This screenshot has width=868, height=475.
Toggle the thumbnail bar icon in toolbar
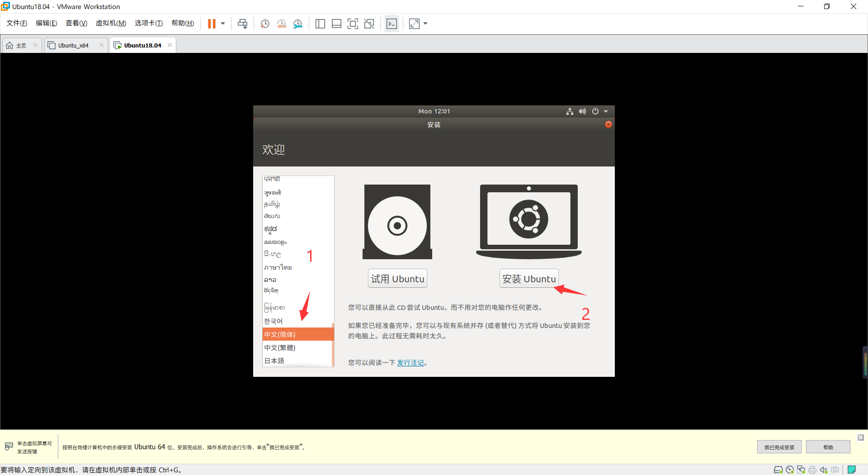pyautogui.click(x=336, y=24)
